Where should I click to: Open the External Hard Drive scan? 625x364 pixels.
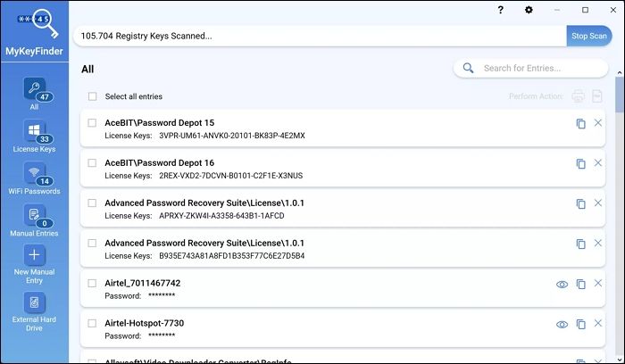pyautogui.click(x=33, y=302)
